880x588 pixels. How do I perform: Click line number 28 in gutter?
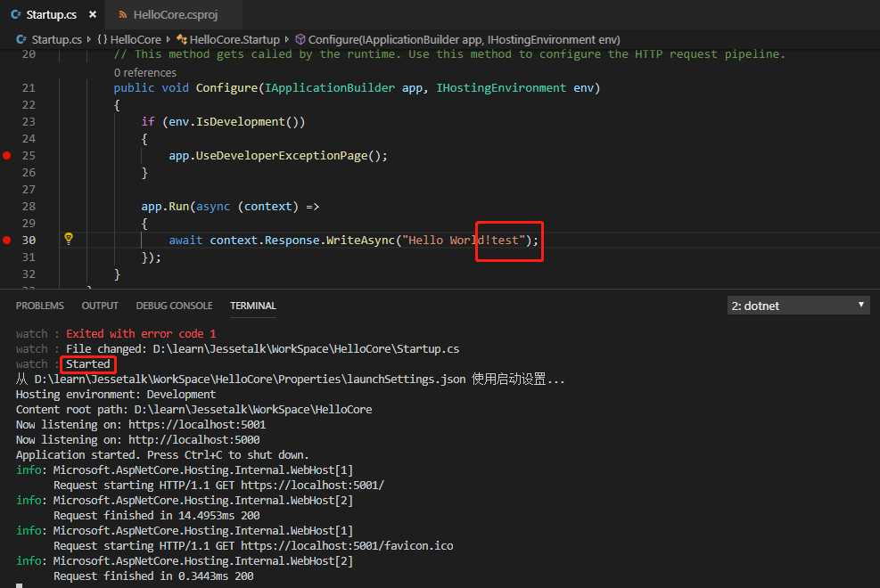(29, 207)
